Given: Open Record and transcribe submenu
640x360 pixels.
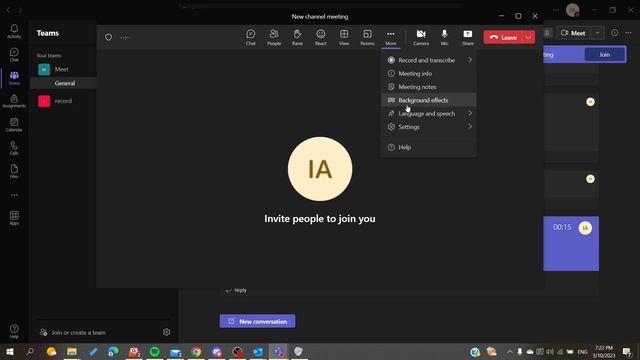Looking at the screenshot, I should tap(429, 60).
